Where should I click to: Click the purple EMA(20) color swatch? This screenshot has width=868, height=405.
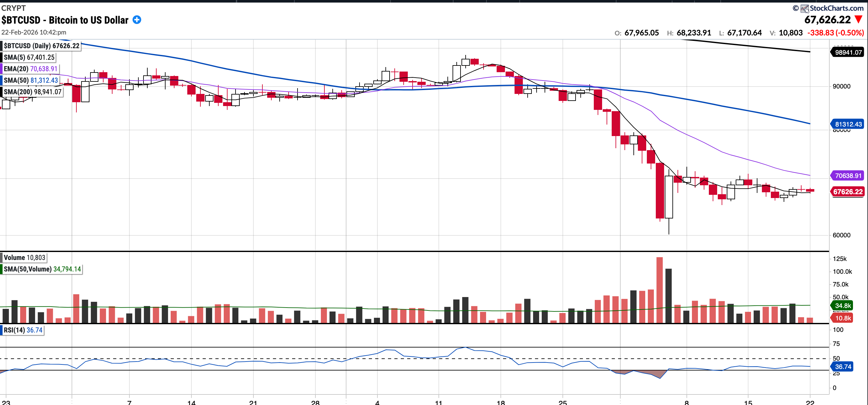(1, 69)
